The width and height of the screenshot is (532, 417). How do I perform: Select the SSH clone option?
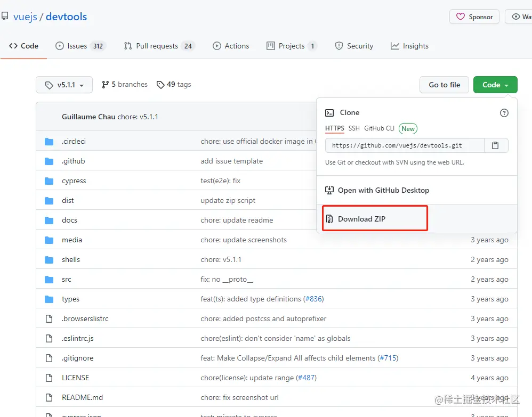[354, 128]
